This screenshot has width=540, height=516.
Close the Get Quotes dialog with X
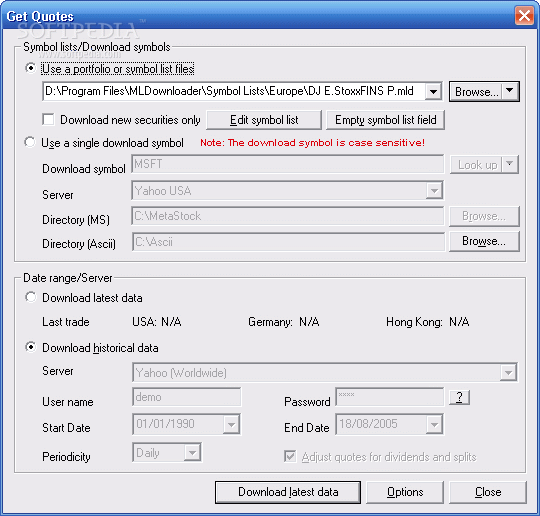(524, 16)
